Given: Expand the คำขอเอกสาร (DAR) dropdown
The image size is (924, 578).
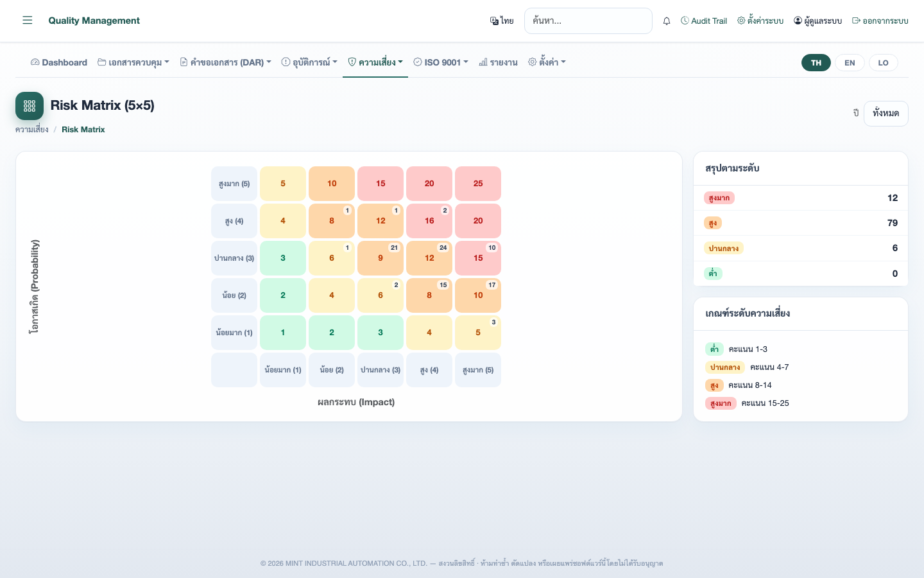Looking at the screenshot, I should (x=225, y=62).
